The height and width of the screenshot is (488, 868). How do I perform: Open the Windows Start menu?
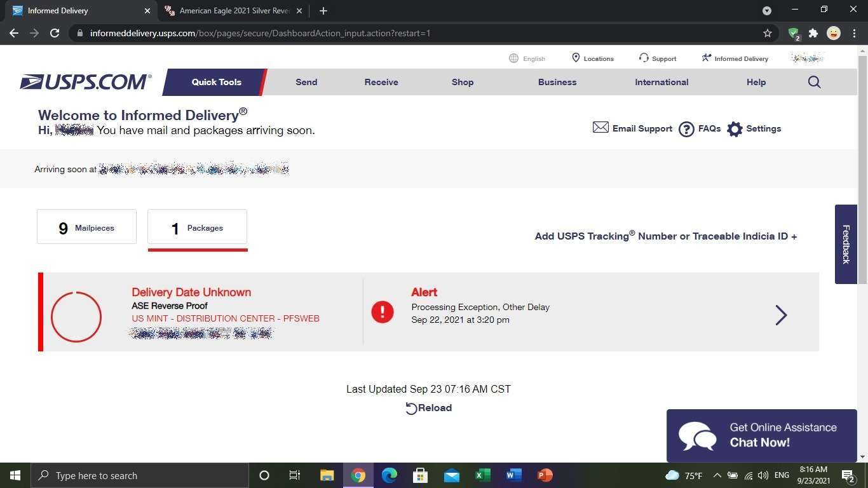(15, 475)
